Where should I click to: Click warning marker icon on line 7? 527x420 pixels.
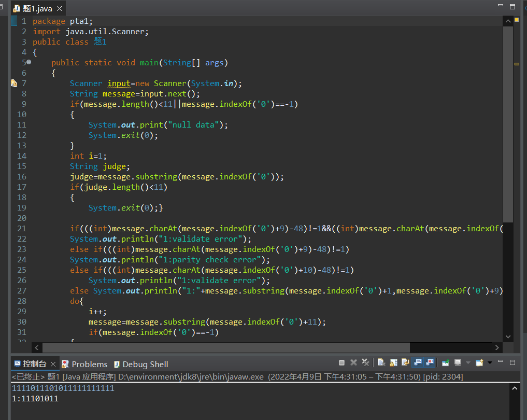point(14,83)
